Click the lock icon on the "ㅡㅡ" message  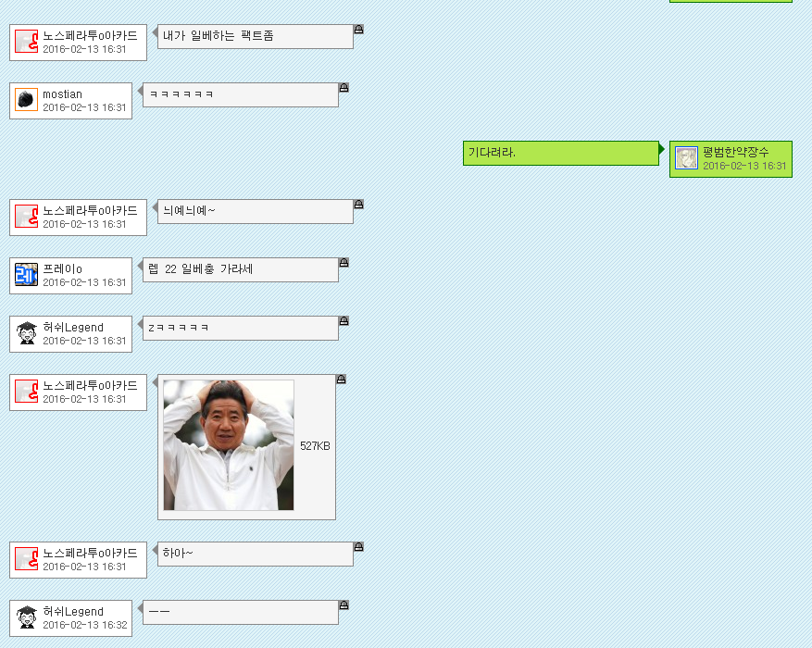344,605
